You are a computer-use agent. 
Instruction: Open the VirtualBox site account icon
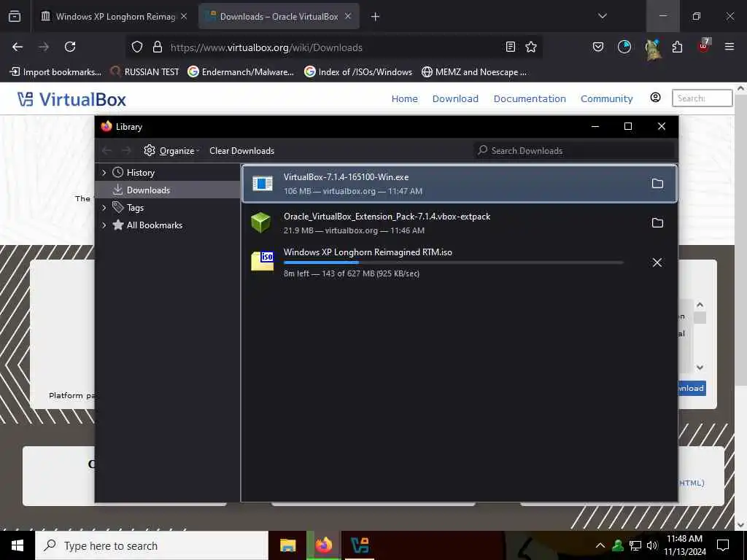tap(656, 98)
